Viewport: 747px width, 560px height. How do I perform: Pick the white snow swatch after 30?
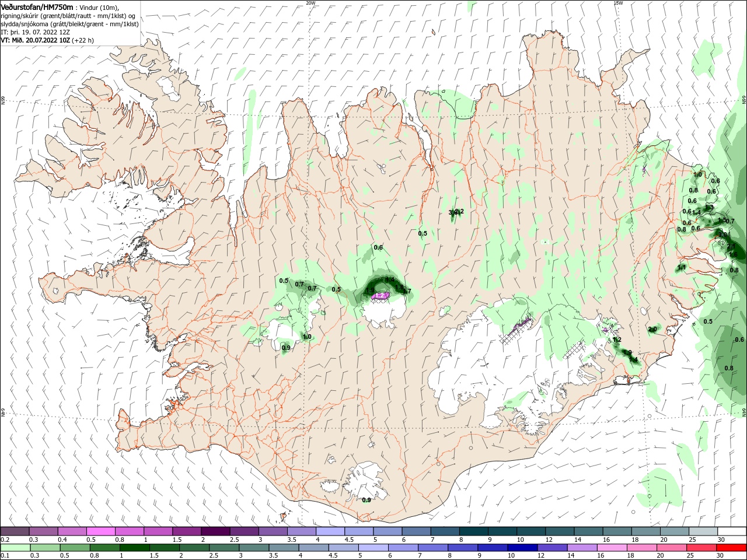coord(732,531)
